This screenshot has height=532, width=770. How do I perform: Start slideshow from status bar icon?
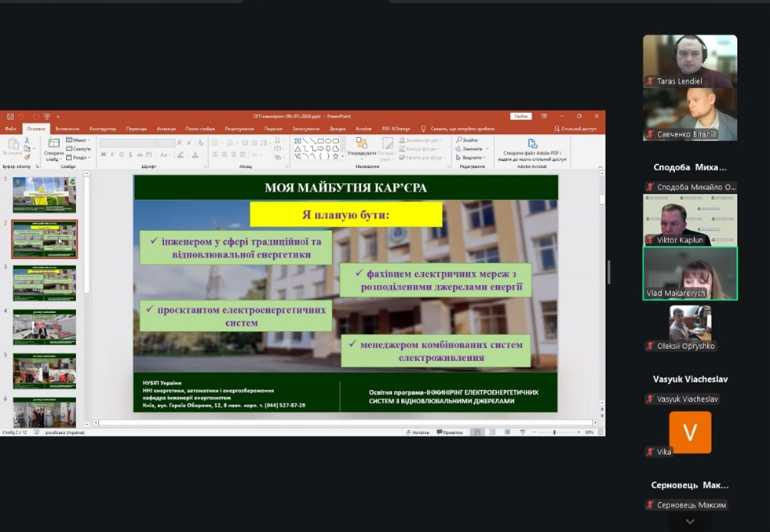[x=523, y=432]
